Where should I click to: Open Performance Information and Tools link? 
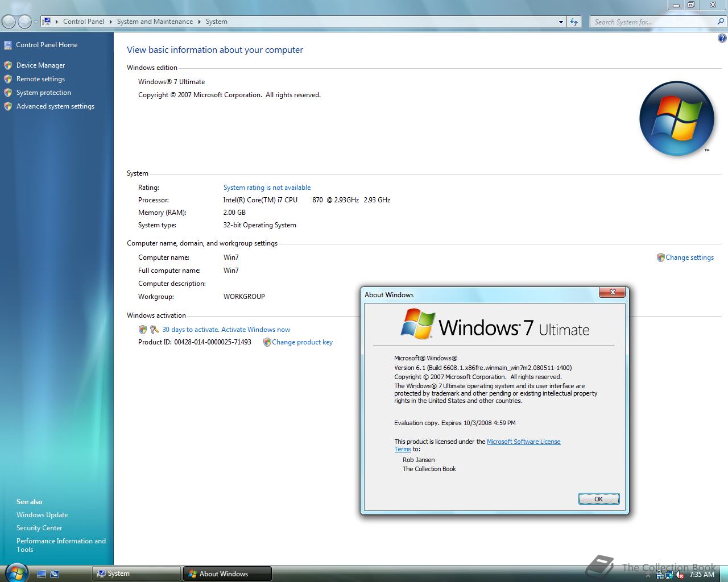coord(61,545)
